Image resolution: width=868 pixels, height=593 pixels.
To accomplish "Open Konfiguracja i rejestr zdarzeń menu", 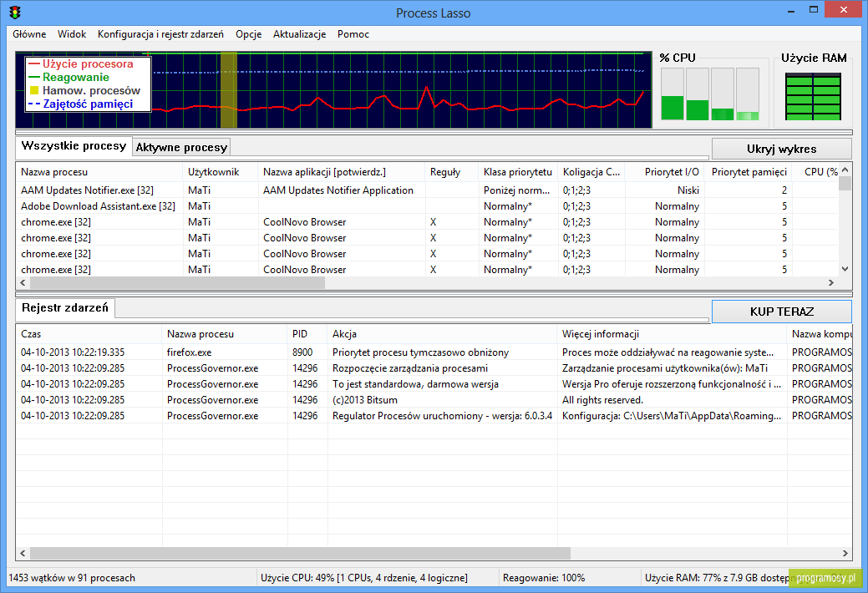I will 160,34.
